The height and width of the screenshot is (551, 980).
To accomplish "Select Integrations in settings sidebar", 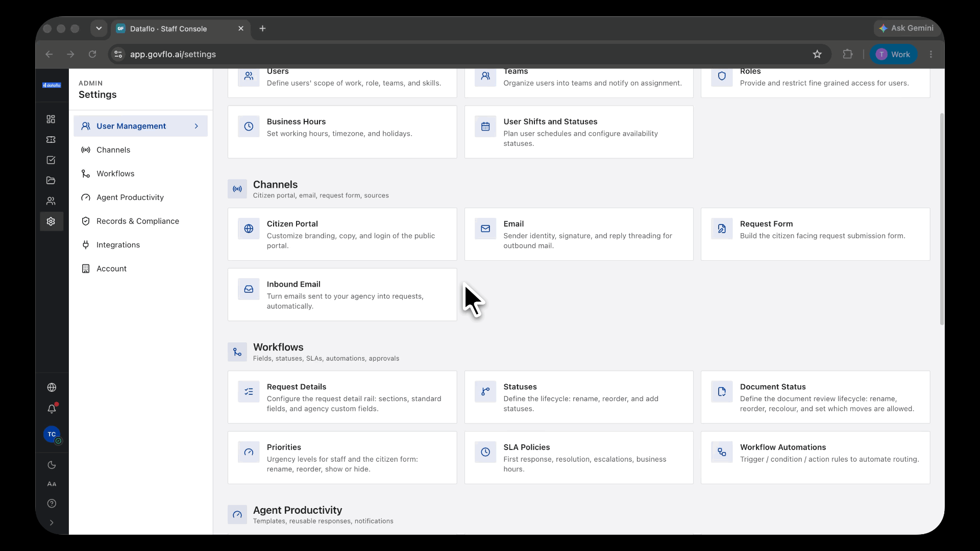I will coord(140,245).
